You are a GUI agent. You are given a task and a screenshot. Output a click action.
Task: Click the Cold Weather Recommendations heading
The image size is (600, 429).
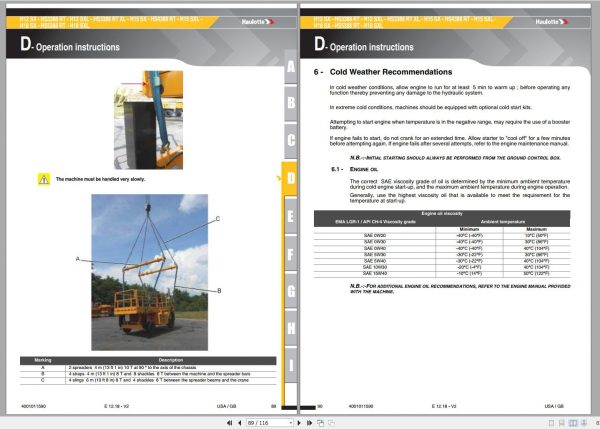point(391,72)
